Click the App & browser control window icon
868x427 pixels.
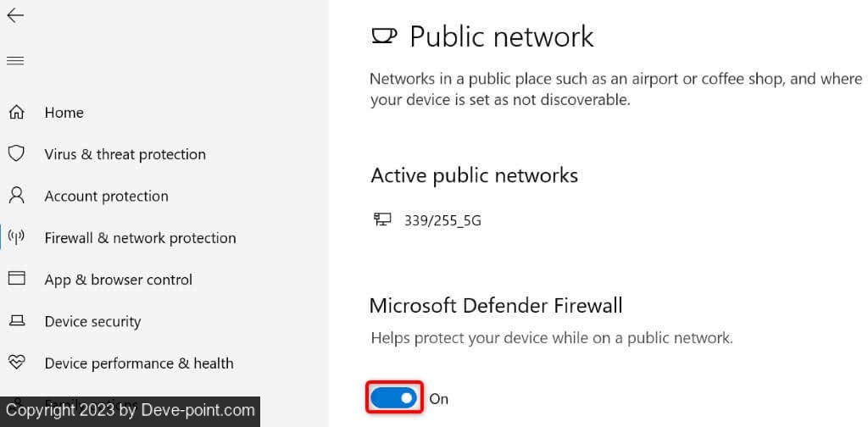click(16, 279)
